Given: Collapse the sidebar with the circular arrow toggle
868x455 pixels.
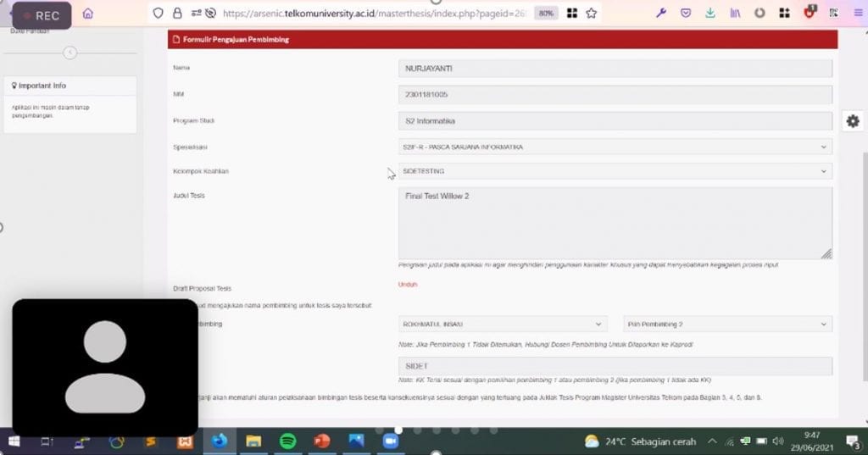Looking at the screenshot, I should point(70,53).
